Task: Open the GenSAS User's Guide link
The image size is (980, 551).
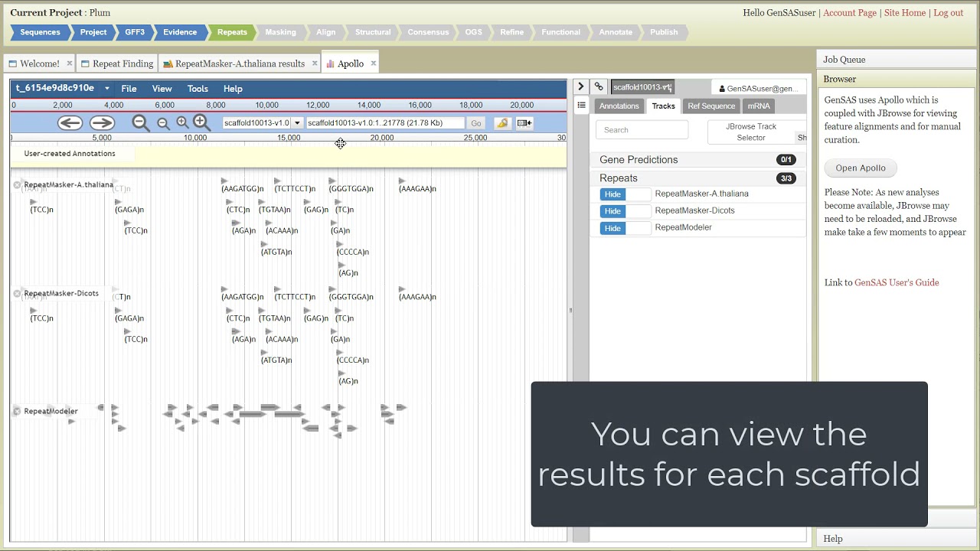Action: (x=897, y=282)
